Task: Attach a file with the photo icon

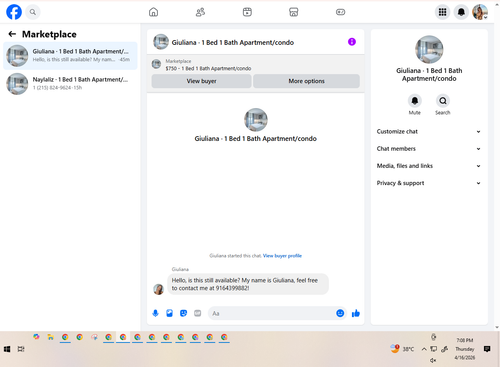Action: click(169, 313)
